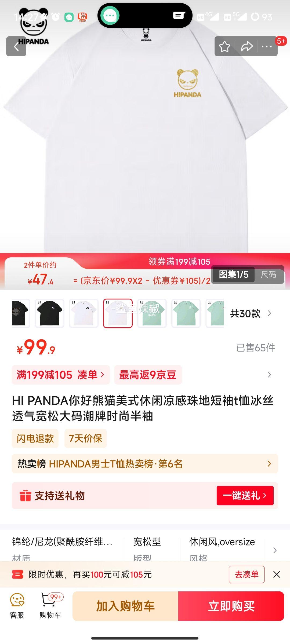Screen dimensions: 290x644
Task: Open customer service 客服 icon
Action: (17, 606)
